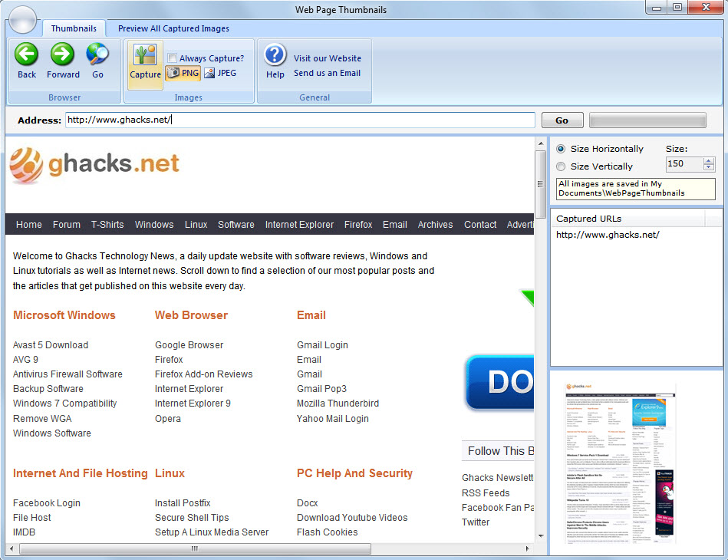This screenshot has width=728, height=560.
Task: Open the Yahoo Mail Login link
Action: tap(332, 419)
